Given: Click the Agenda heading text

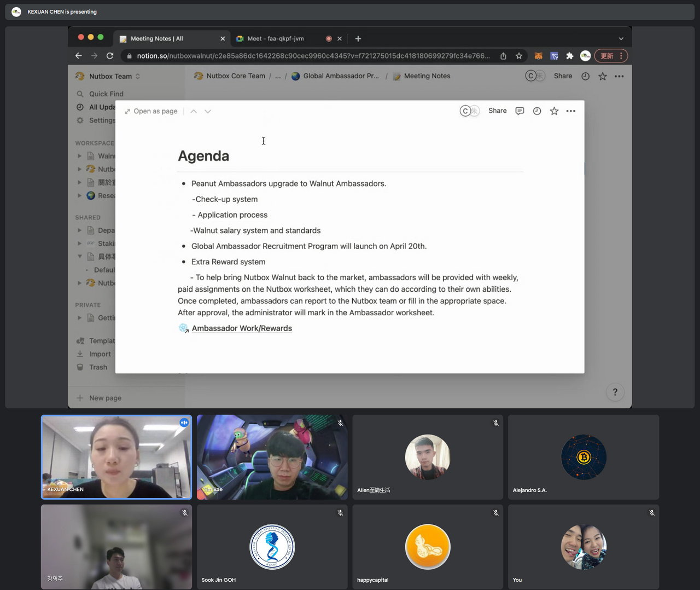Looking at the screenshot, I should pos(203,156).
